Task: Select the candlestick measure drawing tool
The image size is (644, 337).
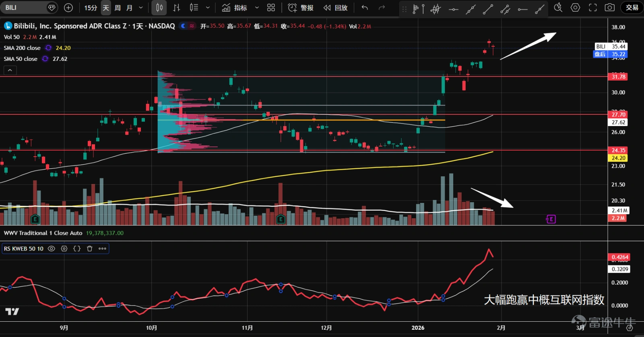Action: pos(436,9)
